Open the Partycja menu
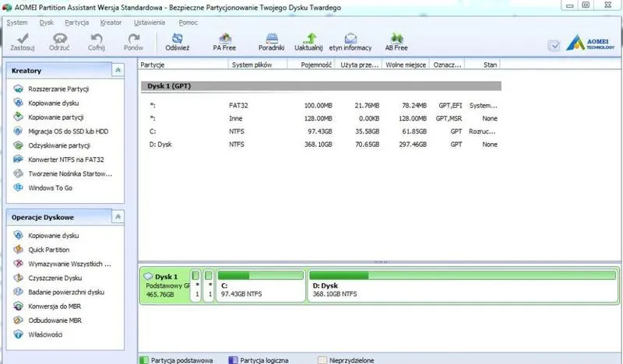 [x=76, y=23]
